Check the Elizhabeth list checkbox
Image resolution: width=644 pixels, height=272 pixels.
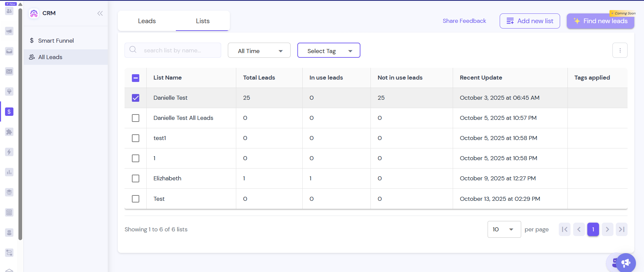[136, 178]
